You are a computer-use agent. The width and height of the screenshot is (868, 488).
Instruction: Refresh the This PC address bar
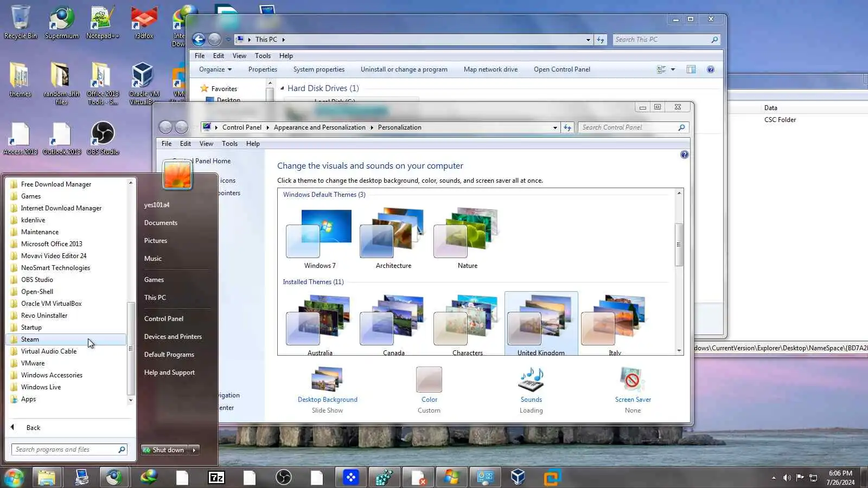601,40
